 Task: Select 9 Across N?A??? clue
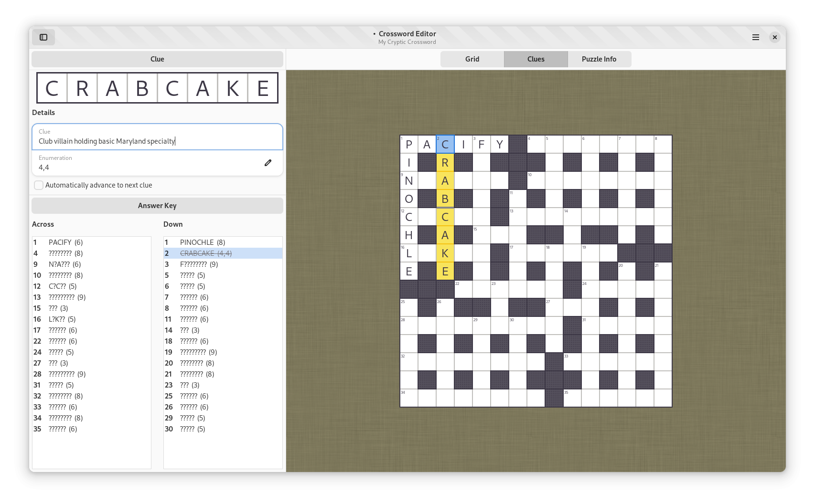pos(92,264)
